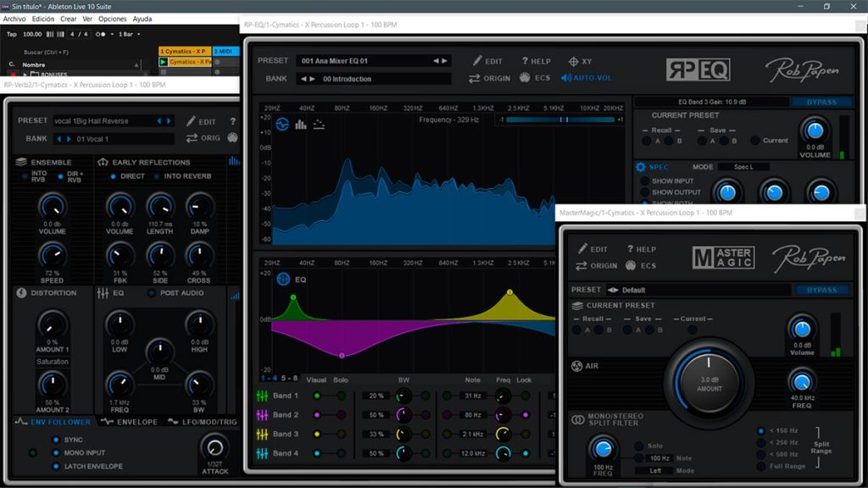The width and height of the screenshot is (868, 488).
Task: Select the bar-graph spectrum display icon
Action: [x=301, y=125]
